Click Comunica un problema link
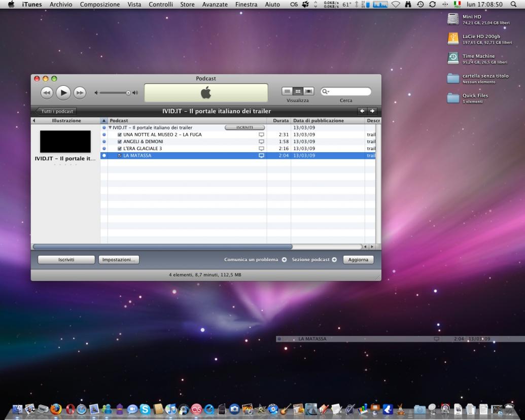525x420 pixels. click(255, 260)
